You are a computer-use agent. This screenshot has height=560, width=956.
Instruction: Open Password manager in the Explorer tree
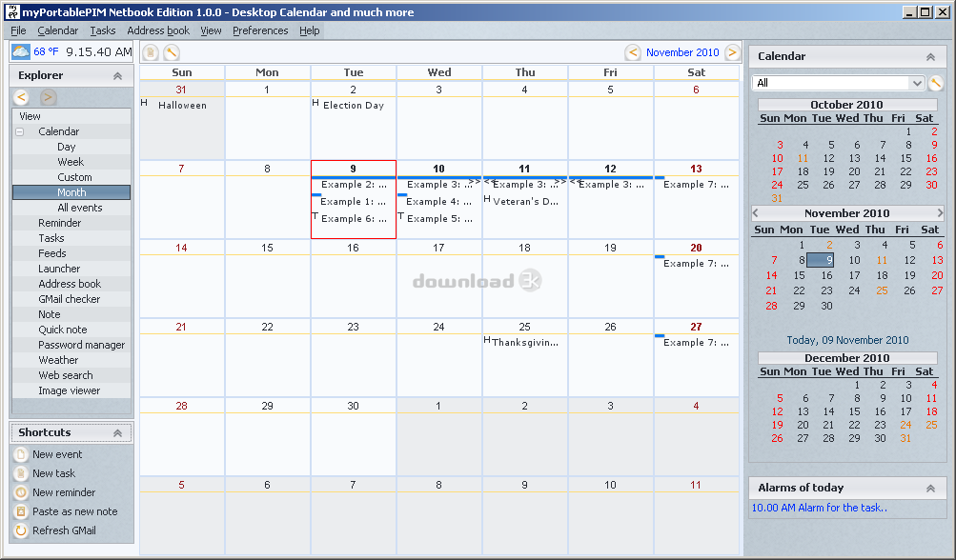tap(82, 345)
